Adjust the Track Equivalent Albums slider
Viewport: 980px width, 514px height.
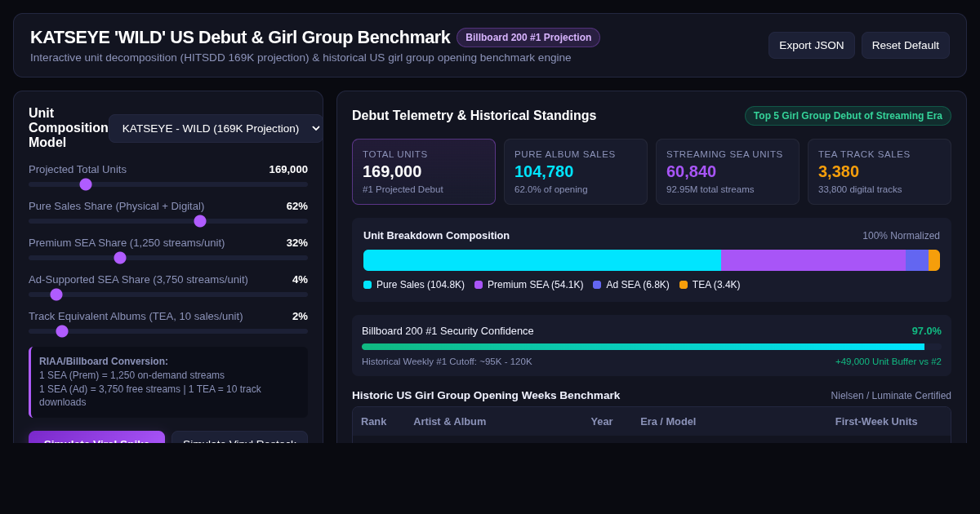click(x=168, y=331)
